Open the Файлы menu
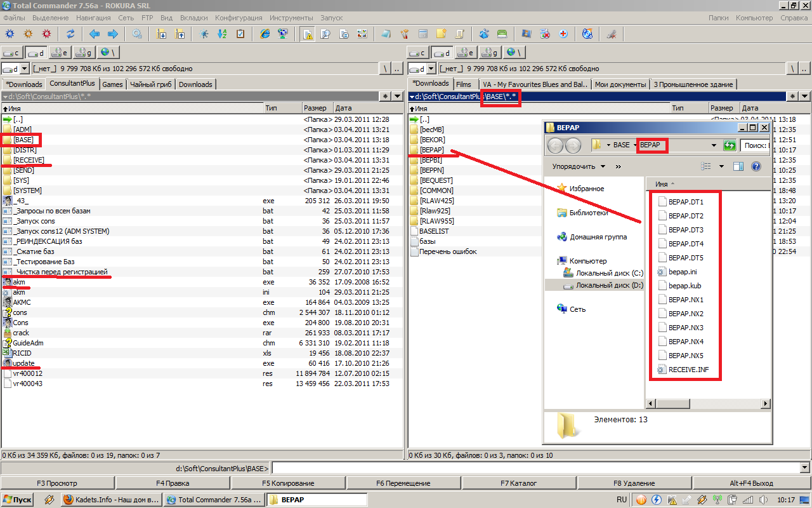The width and height of the screenshot is (812, 508). click(x=15, y=18)
